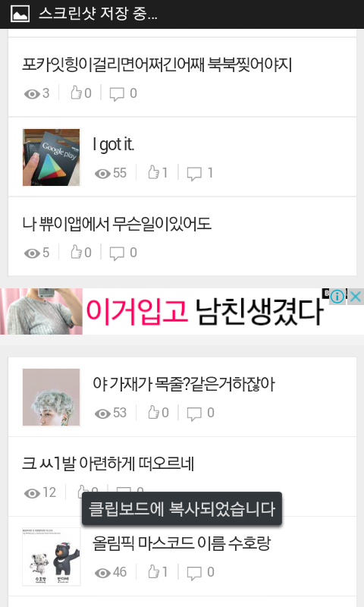Open the ad info icon on banner

[337, 297]
